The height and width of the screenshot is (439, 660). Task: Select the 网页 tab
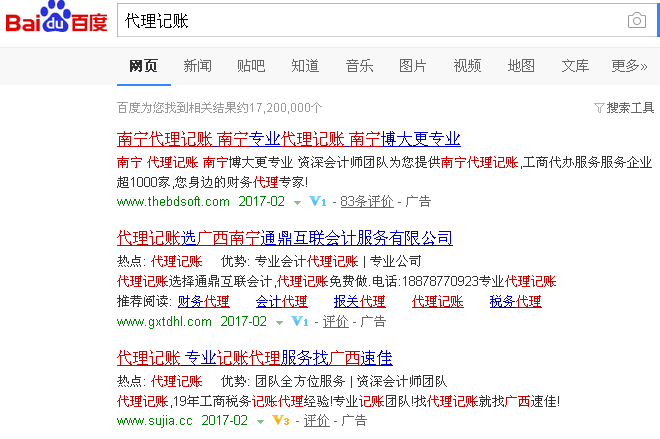tap(144, 66)
